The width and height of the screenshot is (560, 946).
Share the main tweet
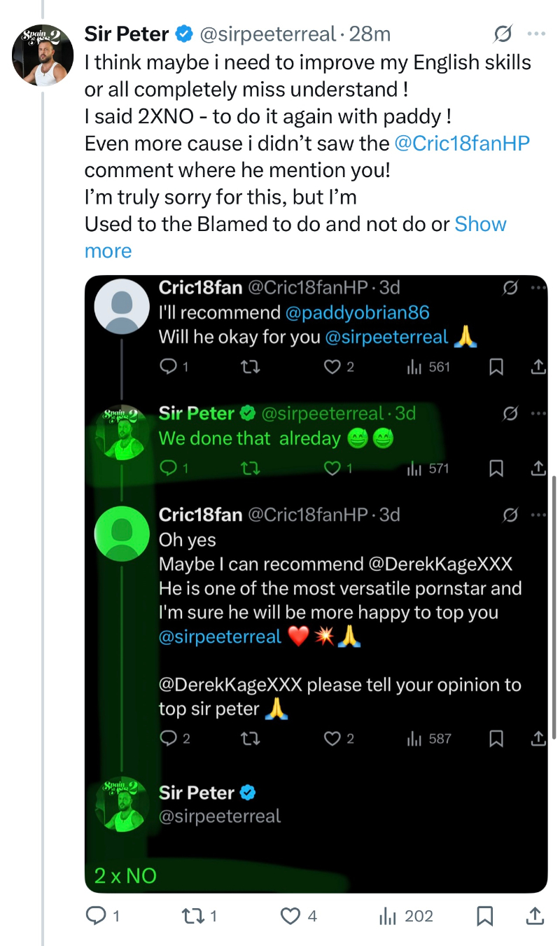533,916
